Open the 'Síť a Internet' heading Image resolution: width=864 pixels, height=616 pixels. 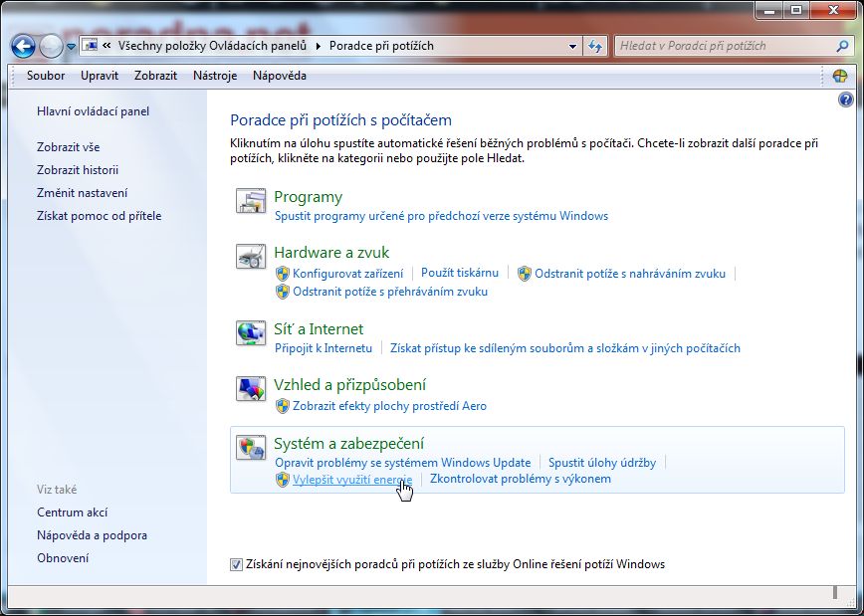click(x=319, y=329)
